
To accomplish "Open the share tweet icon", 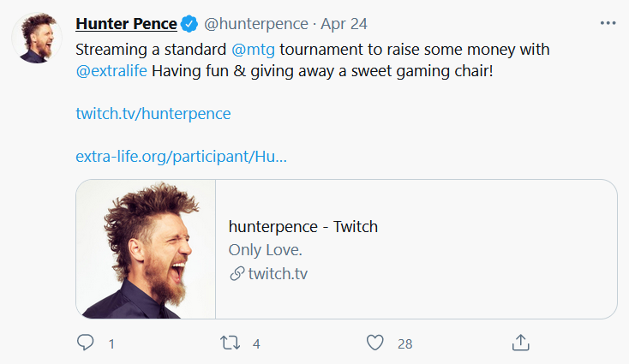I will (519, 343).
